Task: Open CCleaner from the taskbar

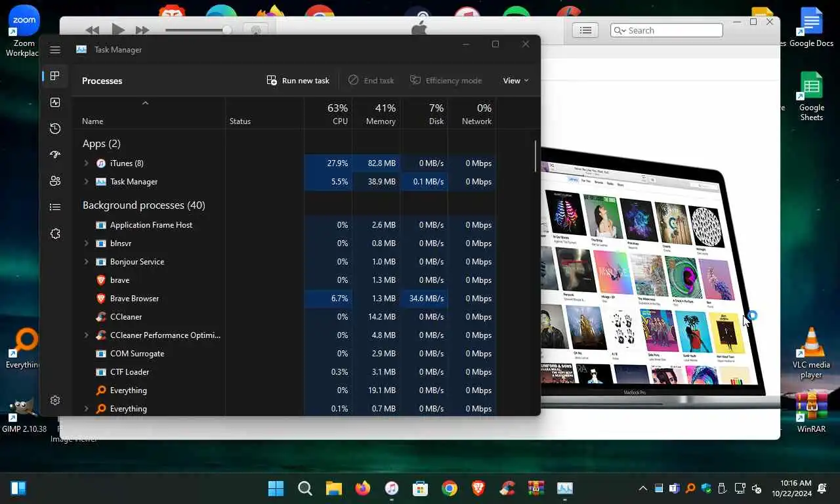Action: [507, 488]
